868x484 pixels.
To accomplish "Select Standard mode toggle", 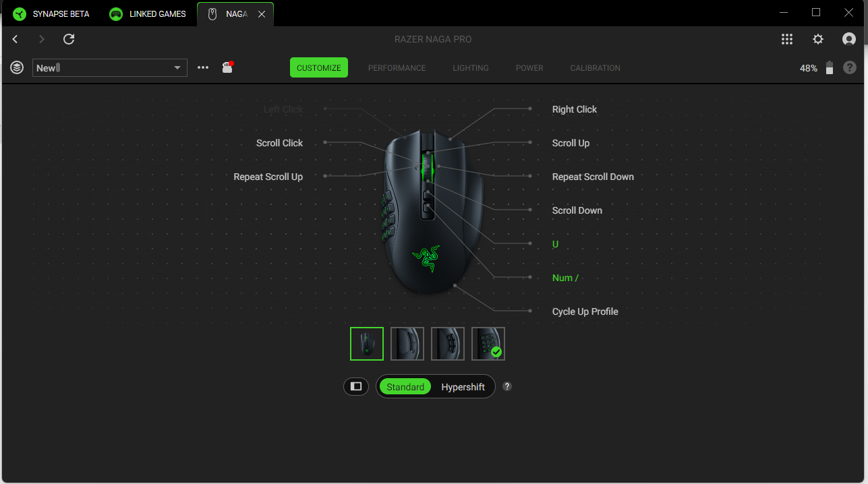I will coord(405,386).
